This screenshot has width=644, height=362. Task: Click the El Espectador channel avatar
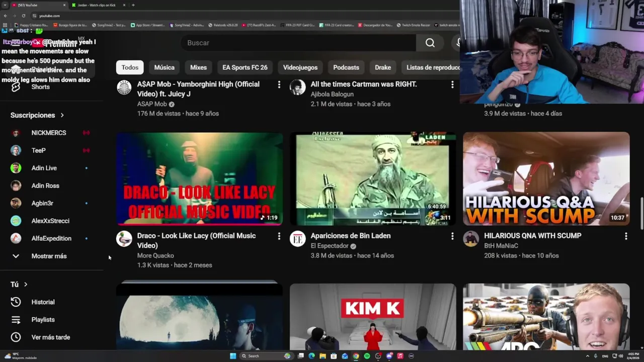(x=298, y=239)
